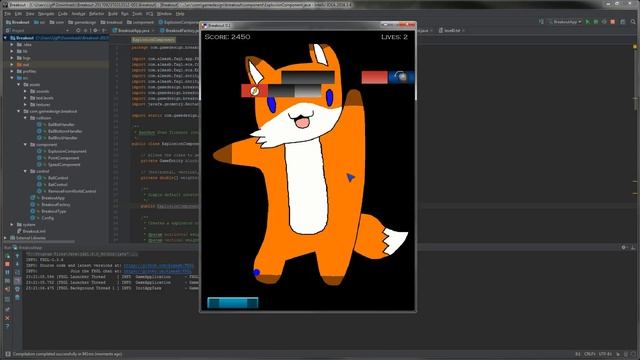Click the red Stop icon in the Run panel
The height and width of the screenshot is (360, 640).
click(x=7, y=264)
